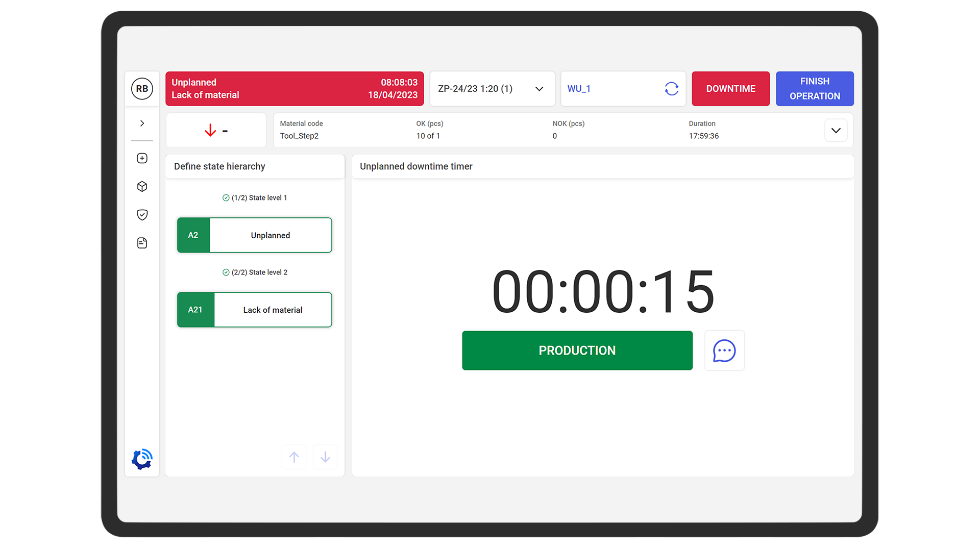Select the A21 Lack of material state
This screenshot has height=551, width=980.
pyautogui.click(x=254, y=310)
